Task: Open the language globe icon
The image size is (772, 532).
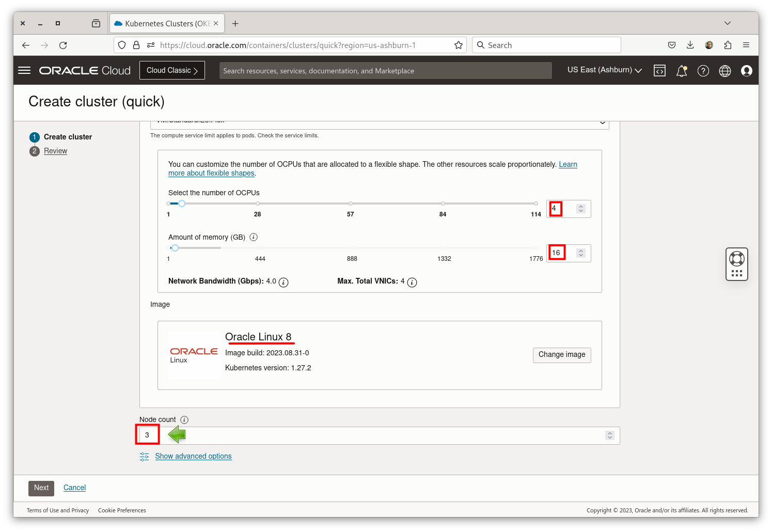Action: click(x=724, y=70)
